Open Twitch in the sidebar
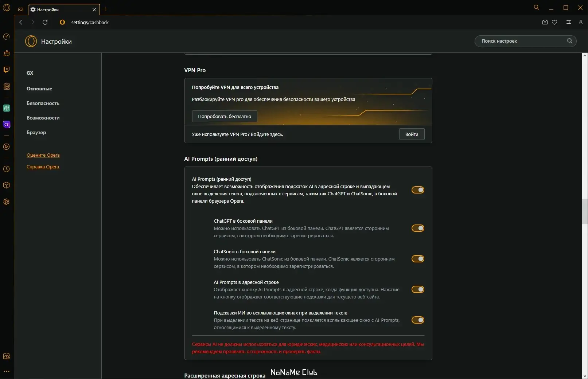This screenshot has width=588, height=379. point(7,70)
